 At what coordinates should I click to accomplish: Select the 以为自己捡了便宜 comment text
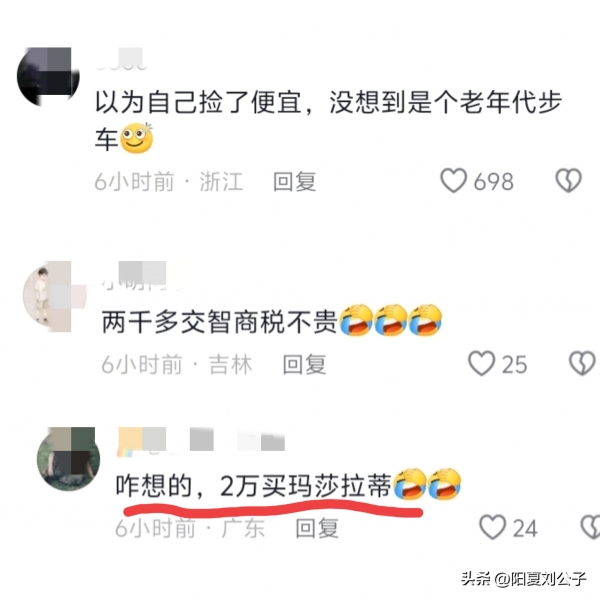328,120
